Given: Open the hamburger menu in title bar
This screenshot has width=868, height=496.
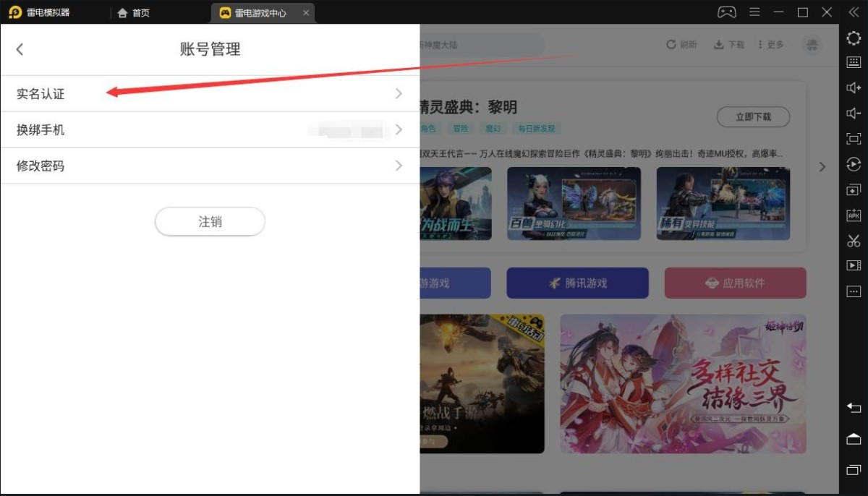Looking at the screenshot, I should [754, 12].
